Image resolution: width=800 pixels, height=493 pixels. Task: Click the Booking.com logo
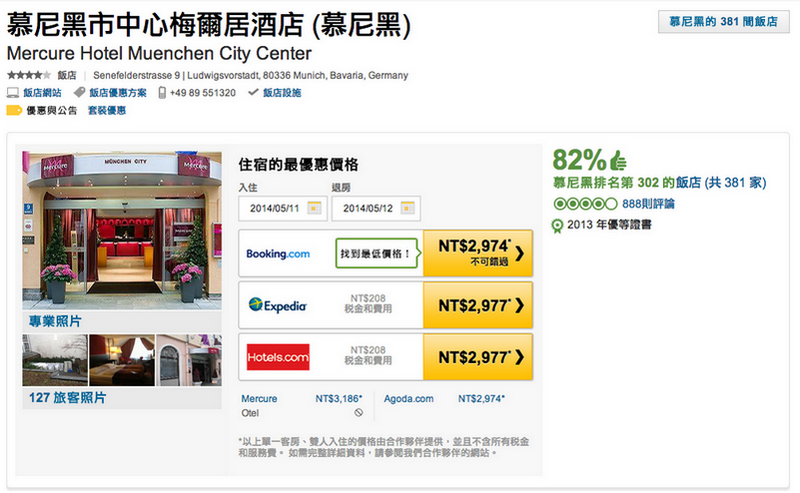point(278,254)
